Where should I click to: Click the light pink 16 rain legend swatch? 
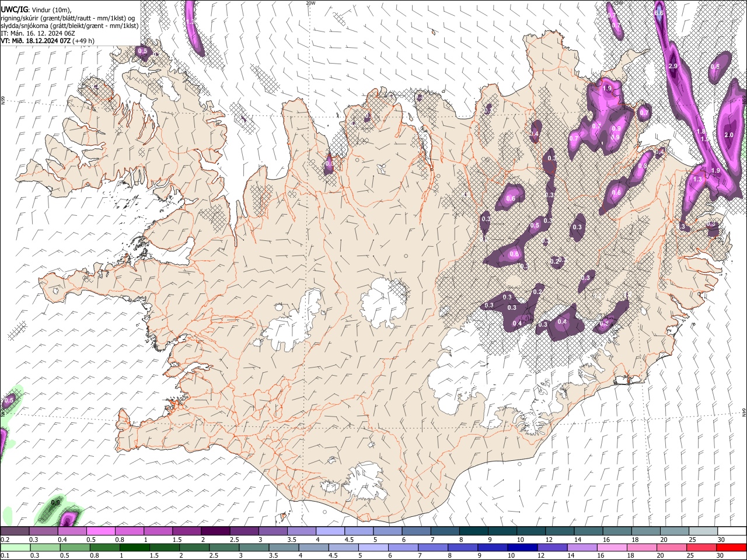click(611, 548)
